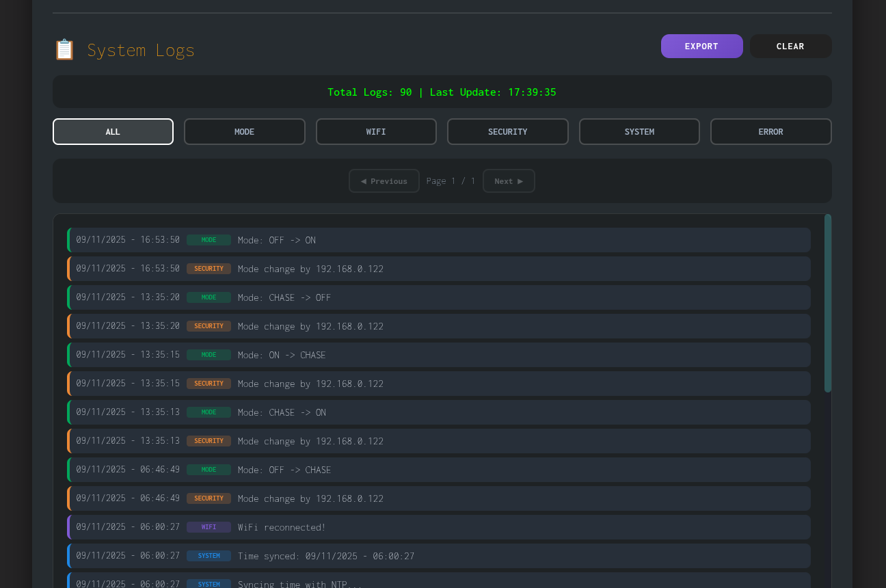This screenshot has height=588, width=886.
Task: Click the Next page arrow
Action: pyautogui.click(x=509, y=181)
